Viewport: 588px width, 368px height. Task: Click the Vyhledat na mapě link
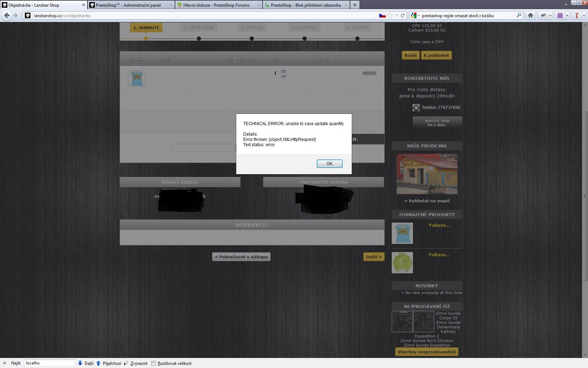pos(427,201)
